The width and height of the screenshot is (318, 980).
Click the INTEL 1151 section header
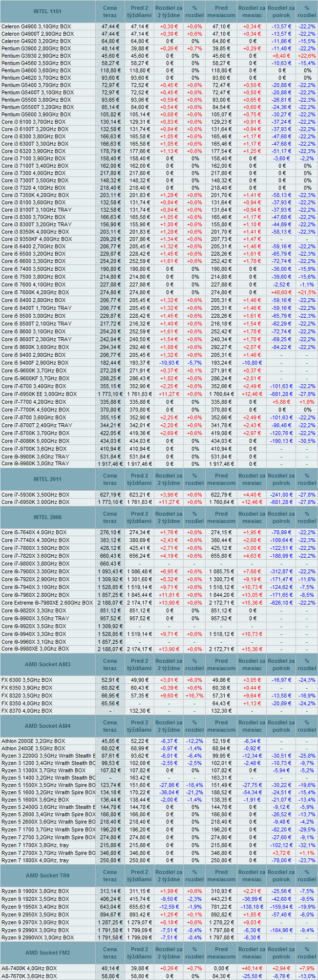[48, 11]
